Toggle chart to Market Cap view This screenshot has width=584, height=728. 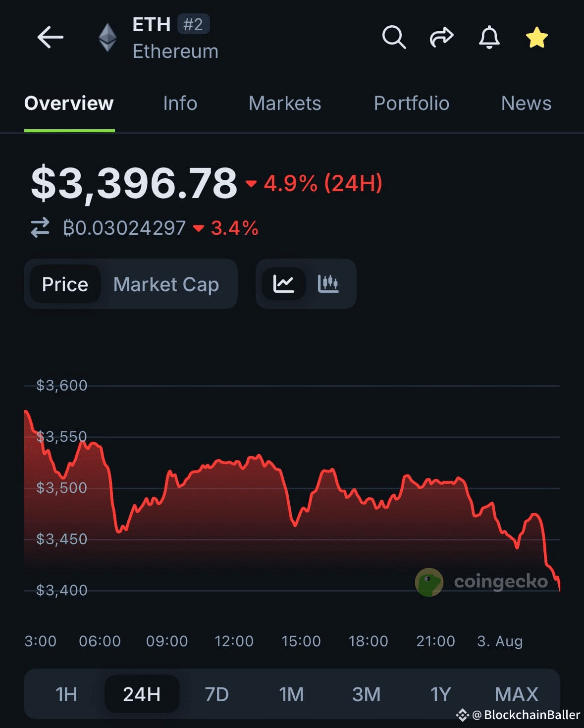coord(166,284)
